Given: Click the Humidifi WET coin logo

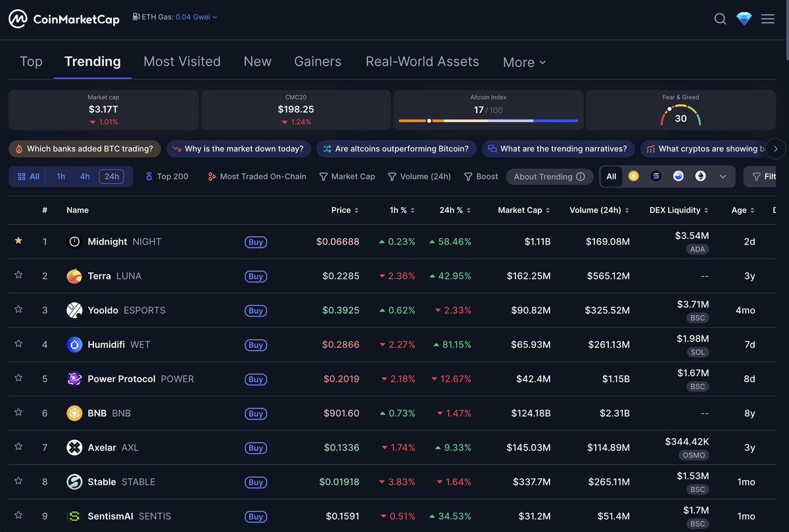Looking at the screenshot, I should point(74,344).
